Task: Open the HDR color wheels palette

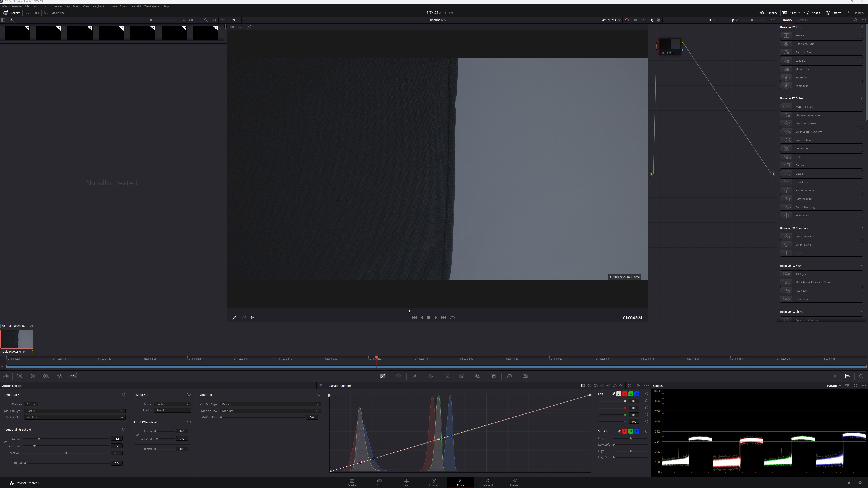Action: [x=46, y=376]
